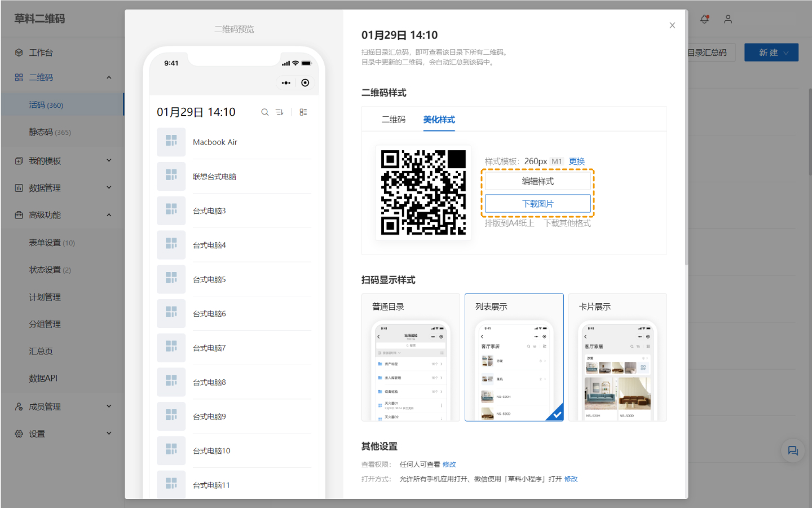Click the 下载图片 button
This screenshot has width=812, height=508.
tap(538, 204)
